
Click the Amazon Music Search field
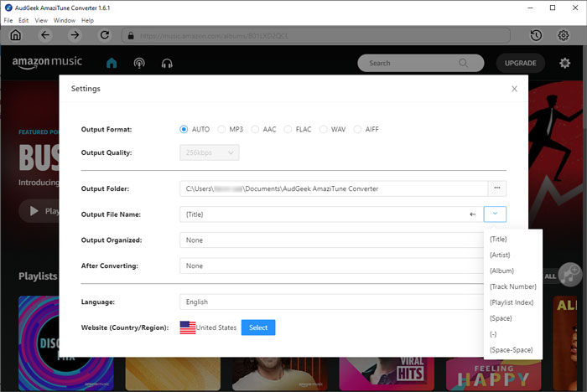[421, 63]
